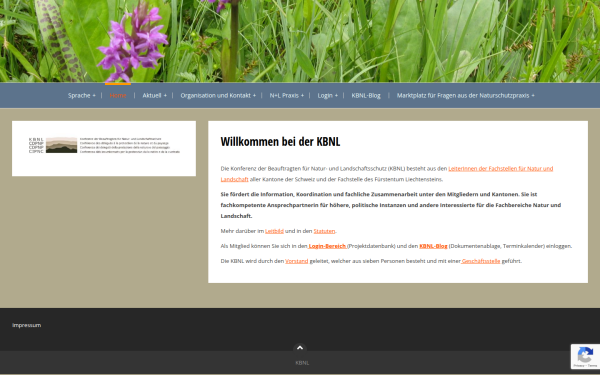
Task: Open the Vorstand link
Action: (297, 261)
